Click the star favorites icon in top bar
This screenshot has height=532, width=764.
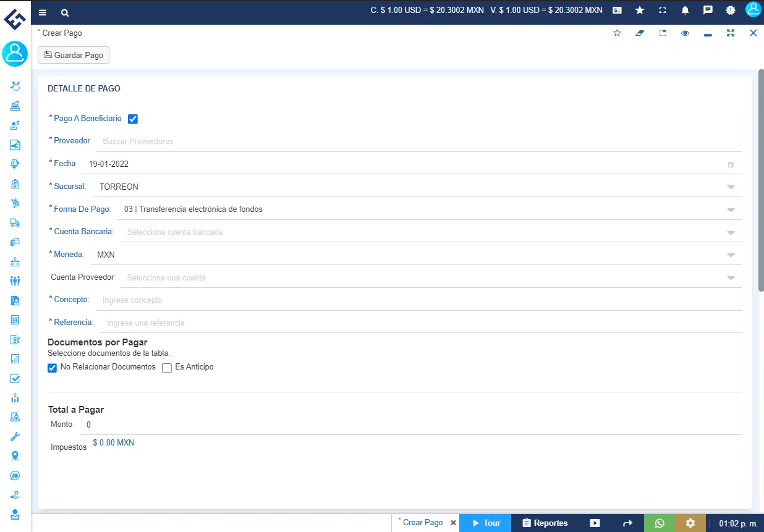640,11
